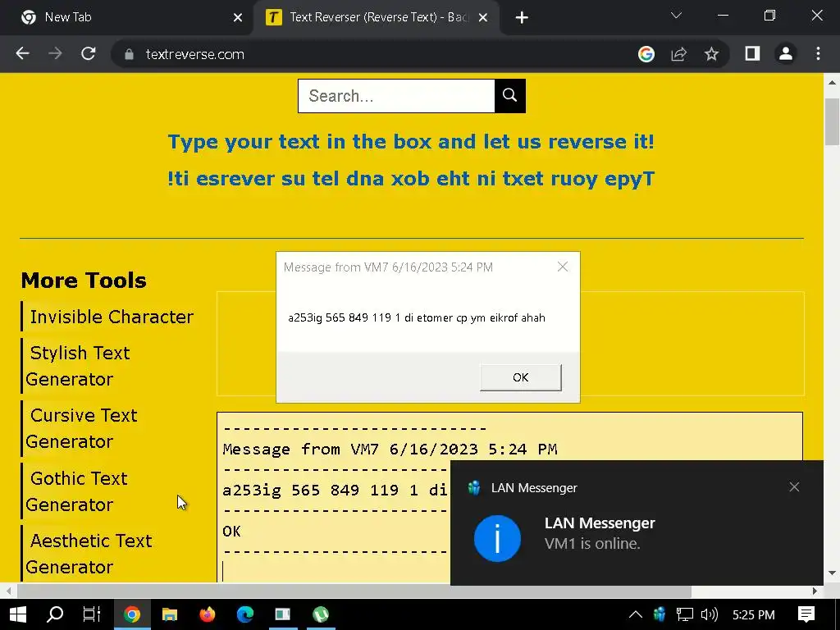Open the Cursive Text Generator link

(x=81, y=428)
